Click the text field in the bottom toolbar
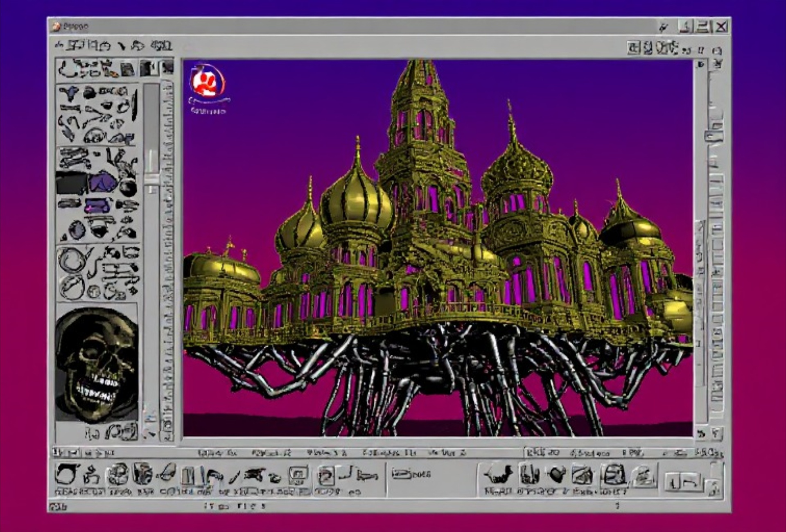The image size is (786, 532). (411, 474)
